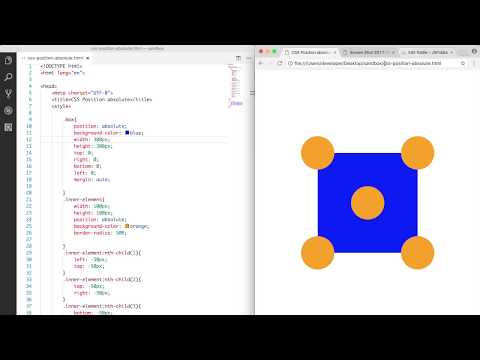Click the title tag text on line 6
The width and height of the screenshot is (480, 360).
pyautogui.click(x=102, y=99)
